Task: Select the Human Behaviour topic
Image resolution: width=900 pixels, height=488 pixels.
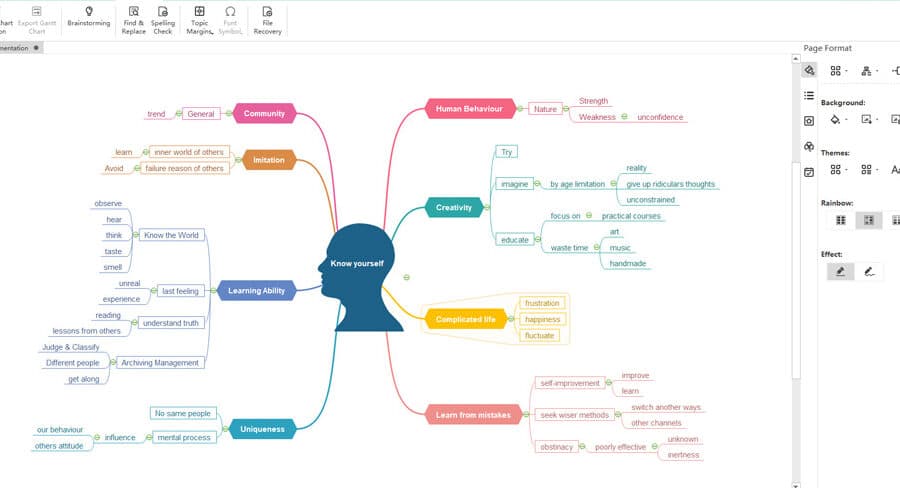Action: [470, 109]
